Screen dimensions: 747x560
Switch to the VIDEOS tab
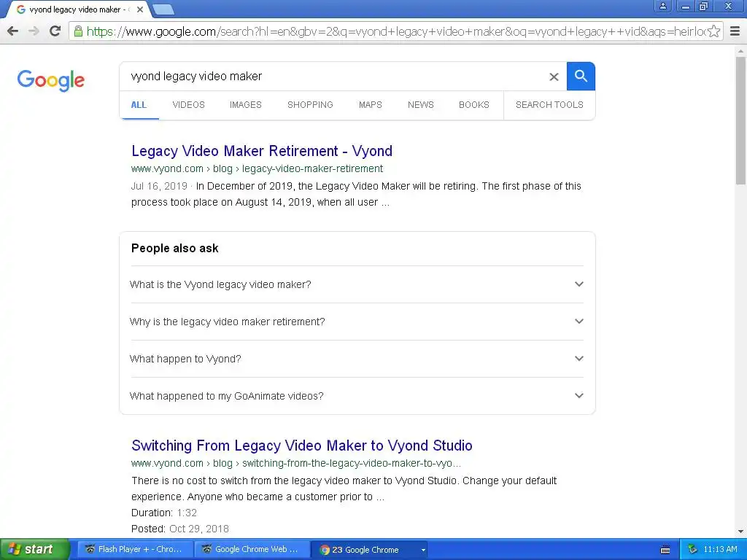(189, 105)
